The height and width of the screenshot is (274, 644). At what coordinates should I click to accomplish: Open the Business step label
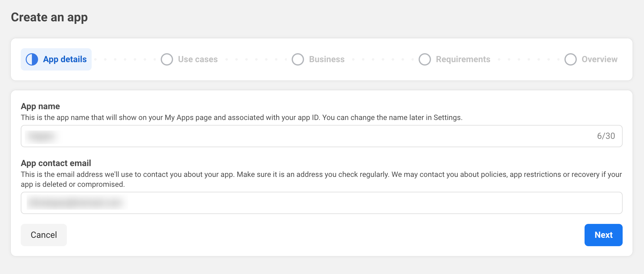click(x=327, y=59)
